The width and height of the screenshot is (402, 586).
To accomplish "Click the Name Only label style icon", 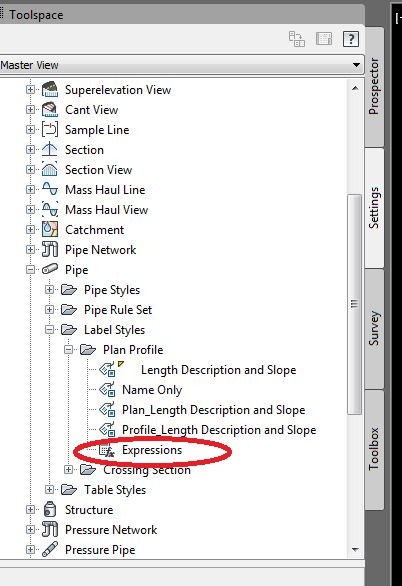I will (x=107, y=390).
